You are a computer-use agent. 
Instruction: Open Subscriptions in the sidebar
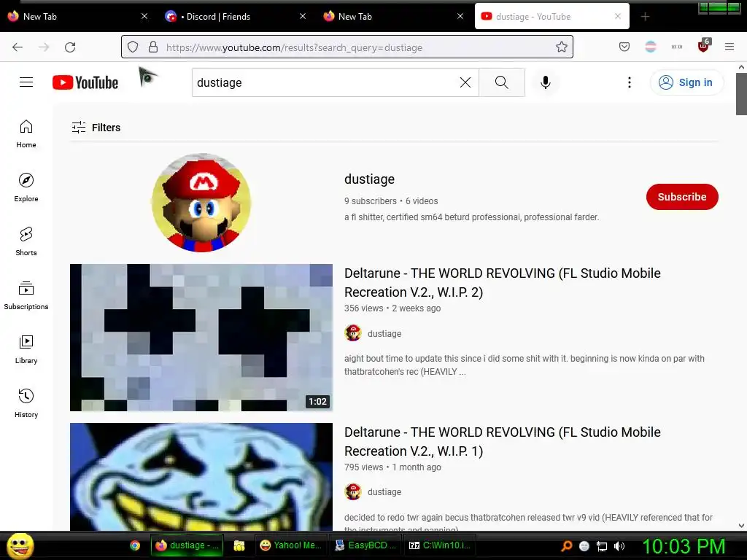click(26, 295)
